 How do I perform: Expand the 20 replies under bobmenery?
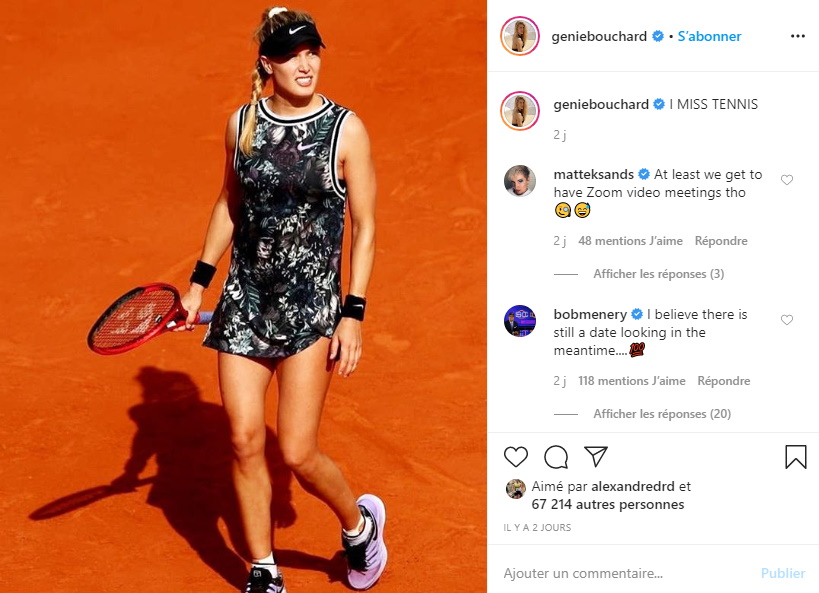(662, 414)
